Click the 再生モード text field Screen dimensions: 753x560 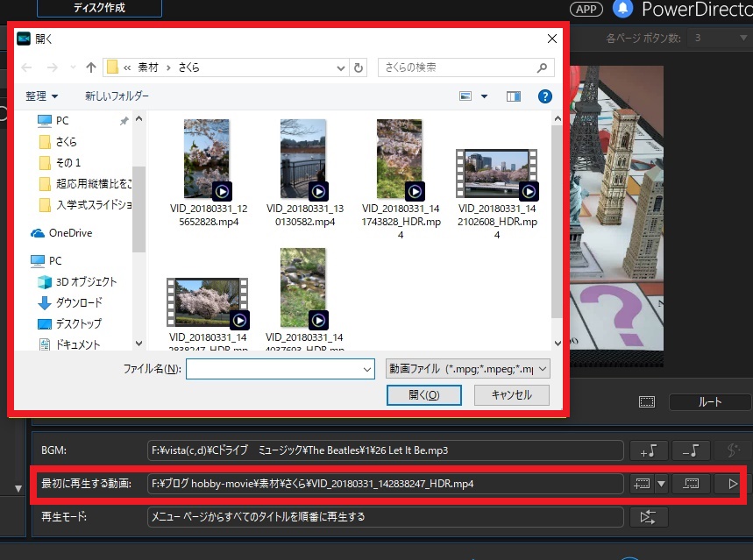[385, 517]
